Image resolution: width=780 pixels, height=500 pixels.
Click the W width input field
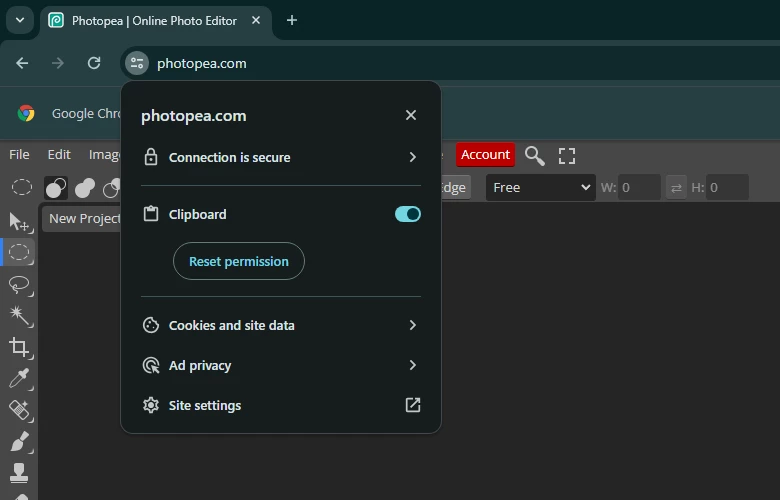pyautogui.click(x=639, y=188)
